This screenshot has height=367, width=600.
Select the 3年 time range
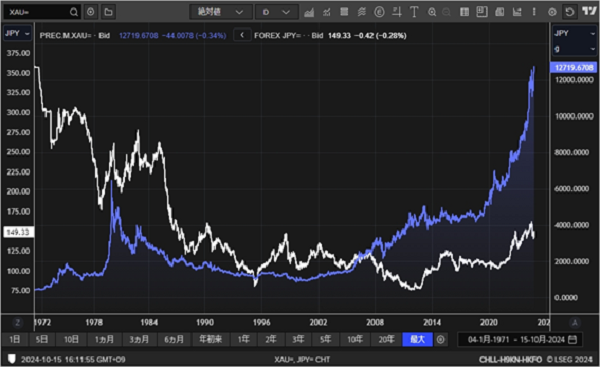[298, 339]
